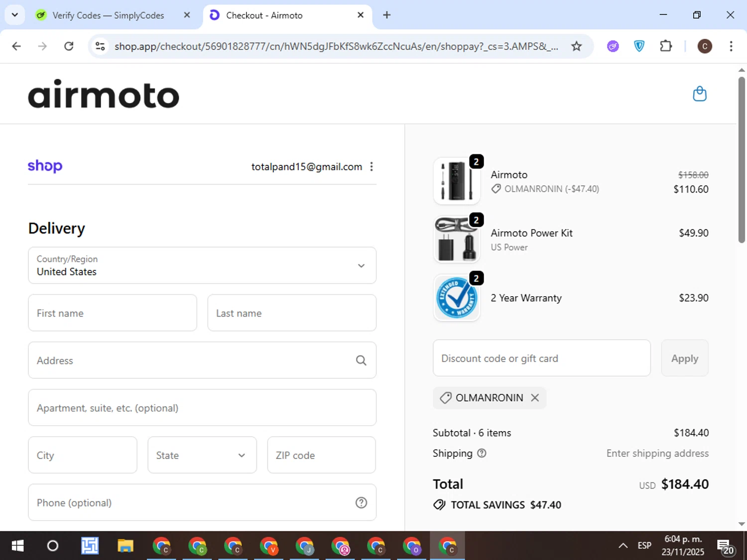This screenshot has height=560, width=747.
Task: Click the Apartment, suite field
Action: point(202,408)
